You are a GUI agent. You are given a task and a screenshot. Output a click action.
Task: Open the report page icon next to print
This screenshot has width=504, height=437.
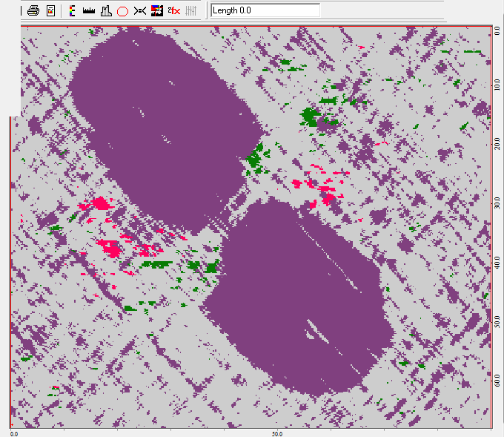pyautogui.click(x=51, y=11)
